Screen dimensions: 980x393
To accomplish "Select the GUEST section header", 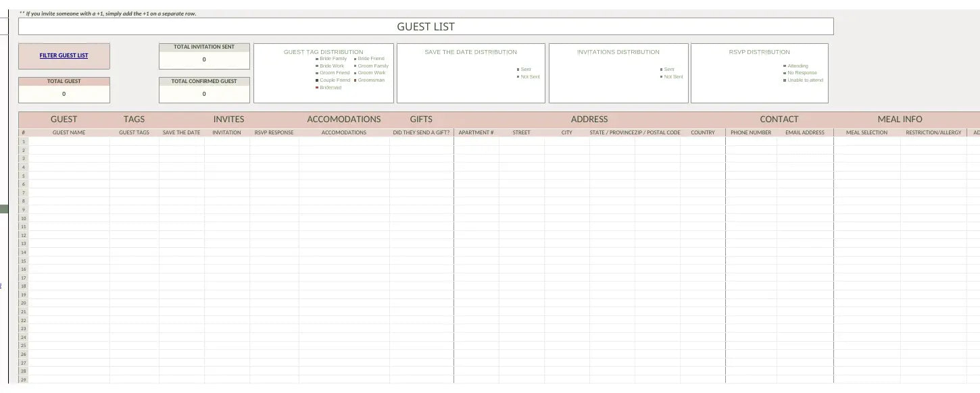I will pyautogui.click(x=64, y=119).
